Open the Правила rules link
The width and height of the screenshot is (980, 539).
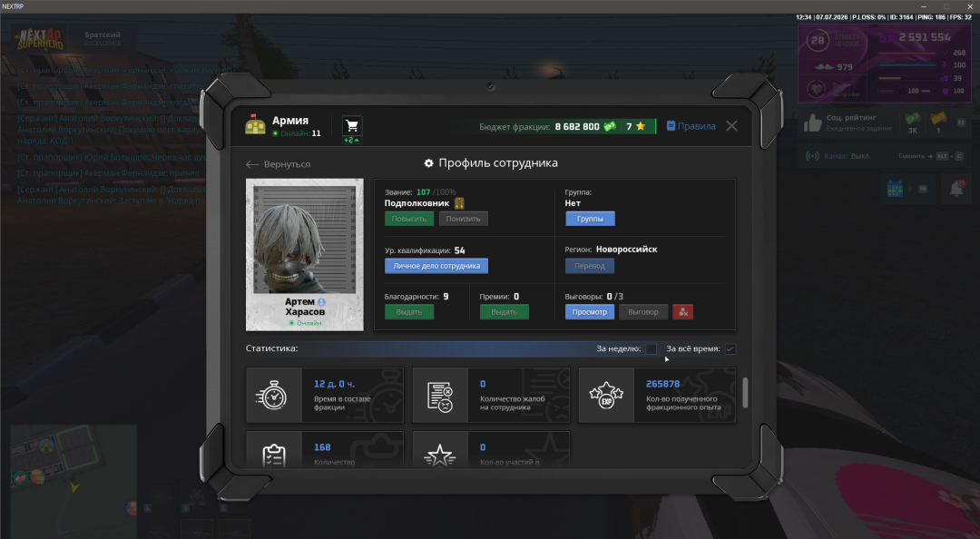point(691,126)
